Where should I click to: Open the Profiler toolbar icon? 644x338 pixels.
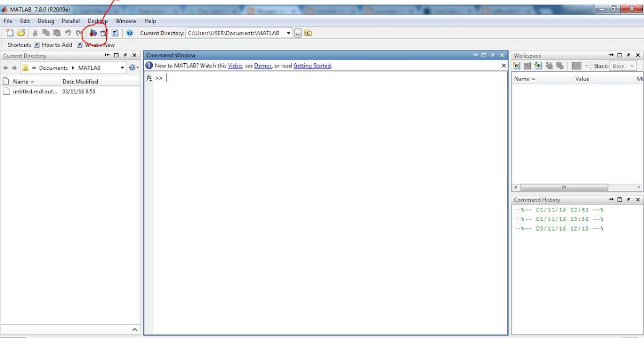pyautogui.click(x=115, y=33)
